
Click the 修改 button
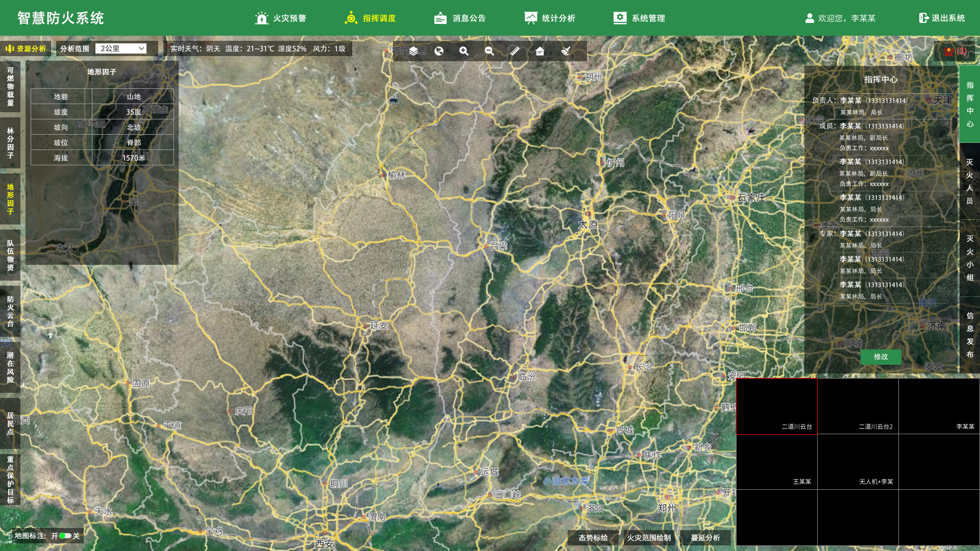click(x=880, y=357)
